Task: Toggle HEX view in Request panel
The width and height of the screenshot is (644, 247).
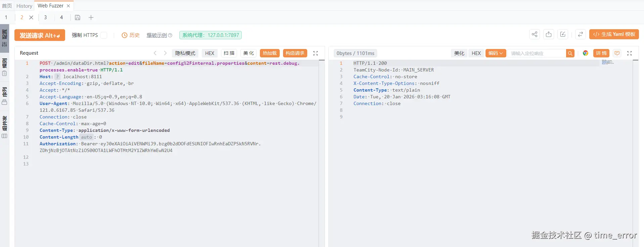Action: [210, 53]
